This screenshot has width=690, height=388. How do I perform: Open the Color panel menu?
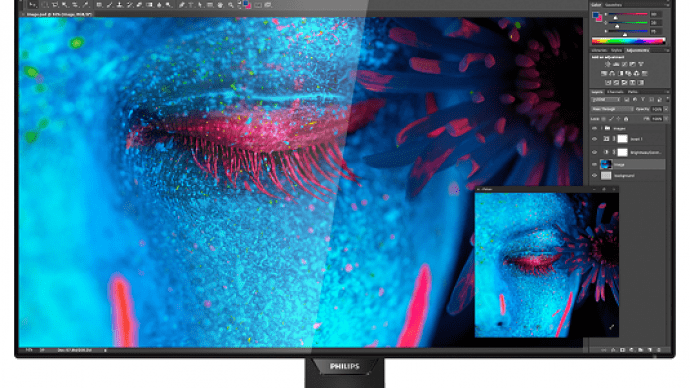pyautogui.click(x=668, y=4)
